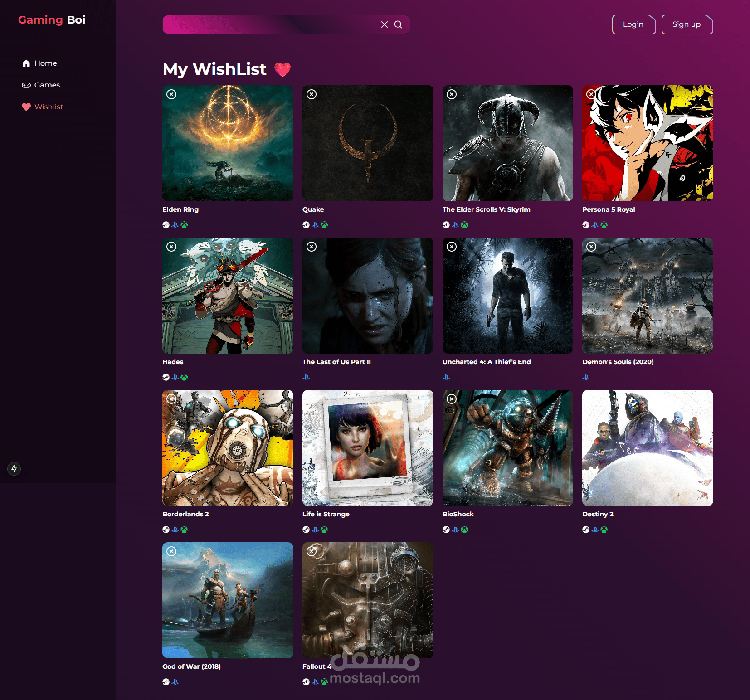Remove Uncharted 4 from wishlist
The width and height of the screenshot is (750, 700).
[x=452, y=247]
